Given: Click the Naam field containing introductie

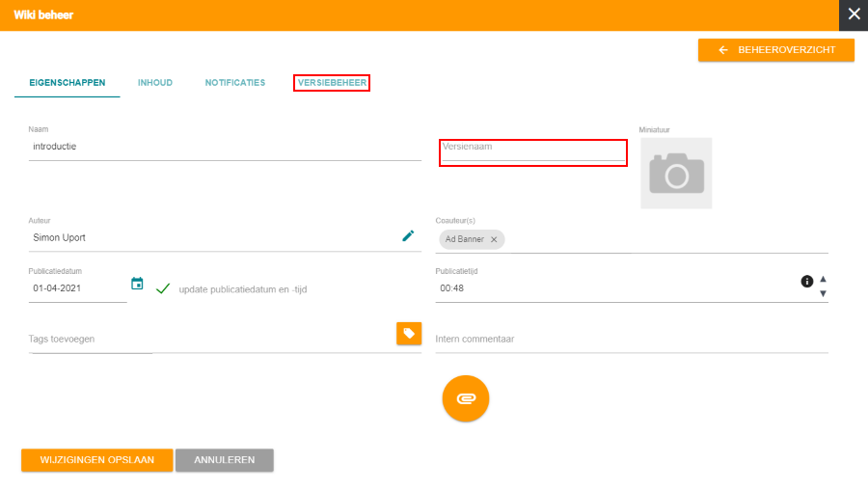Looking at the screenshot, I should [225, 147].
